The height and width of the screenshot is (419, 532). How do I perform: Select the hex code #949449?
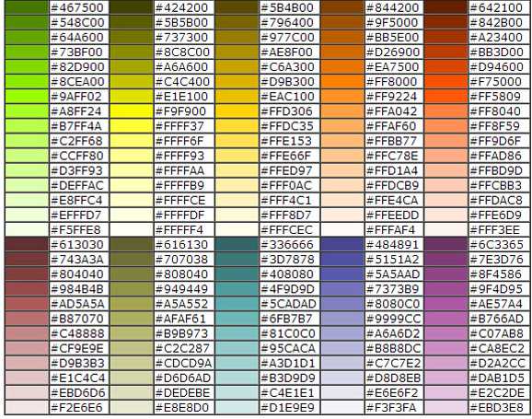coord(182,289)
